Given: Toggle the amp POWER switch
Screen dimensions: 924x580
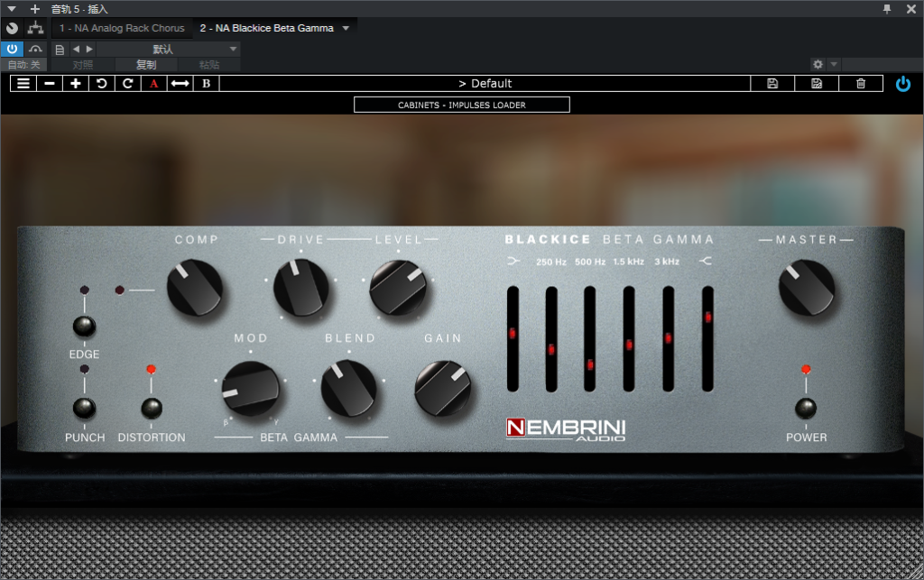Looking at the screenshot, I should (806, 408).
